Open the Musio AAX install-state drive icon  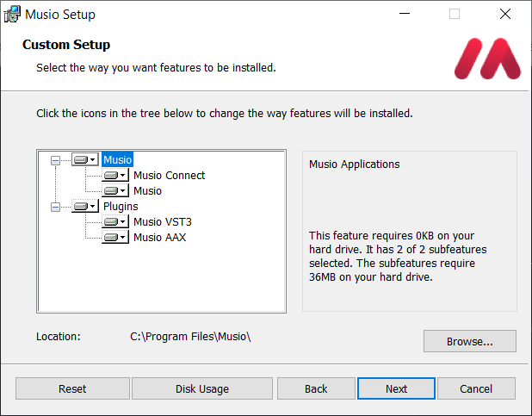tap(115, 237)
